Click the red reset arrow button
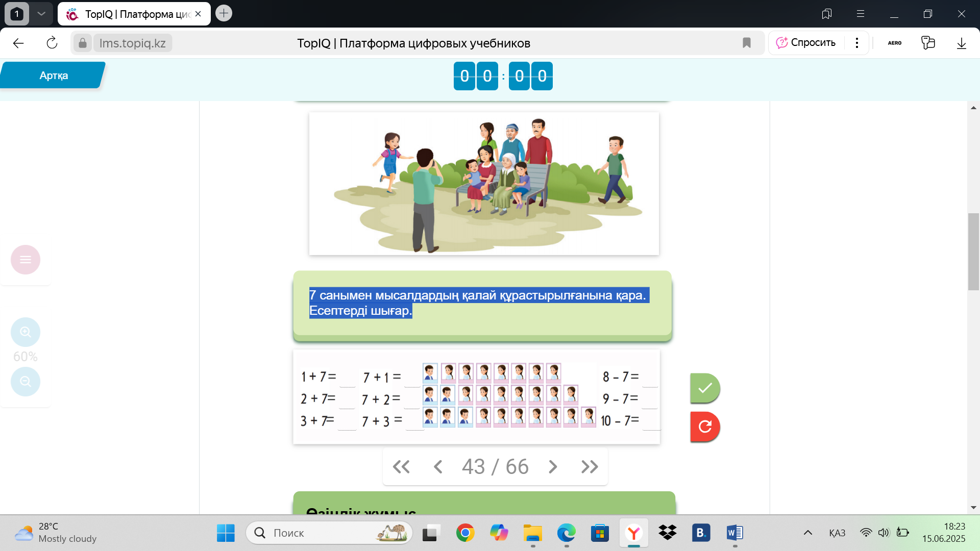The height and width of the screenshot is (551, 980). 705,427
